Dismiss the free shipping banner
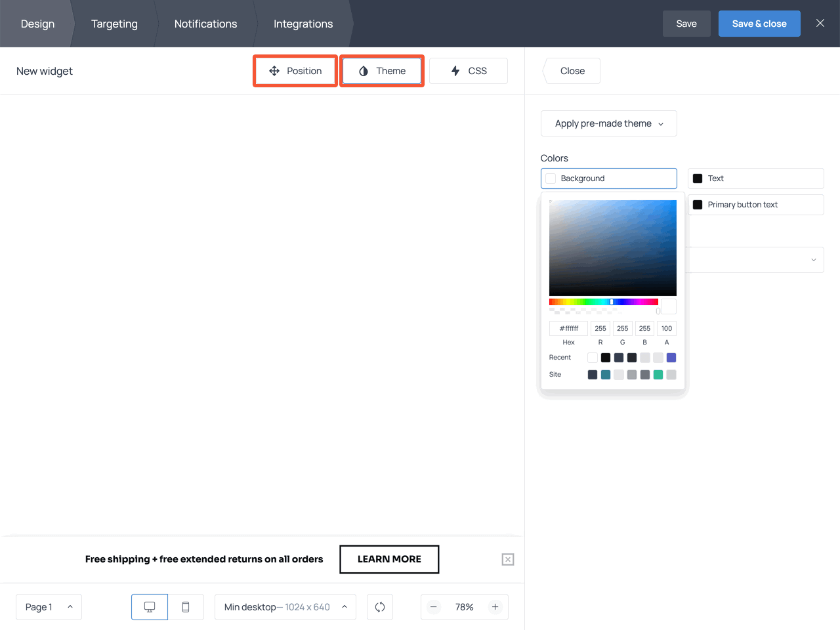This screenshot has height=630, width=840. pos(507,559)
